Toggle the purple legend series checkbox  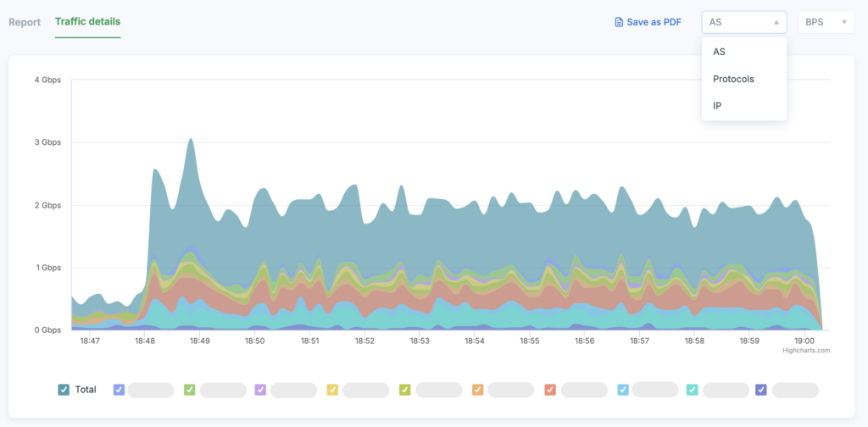tap(260, 390)
